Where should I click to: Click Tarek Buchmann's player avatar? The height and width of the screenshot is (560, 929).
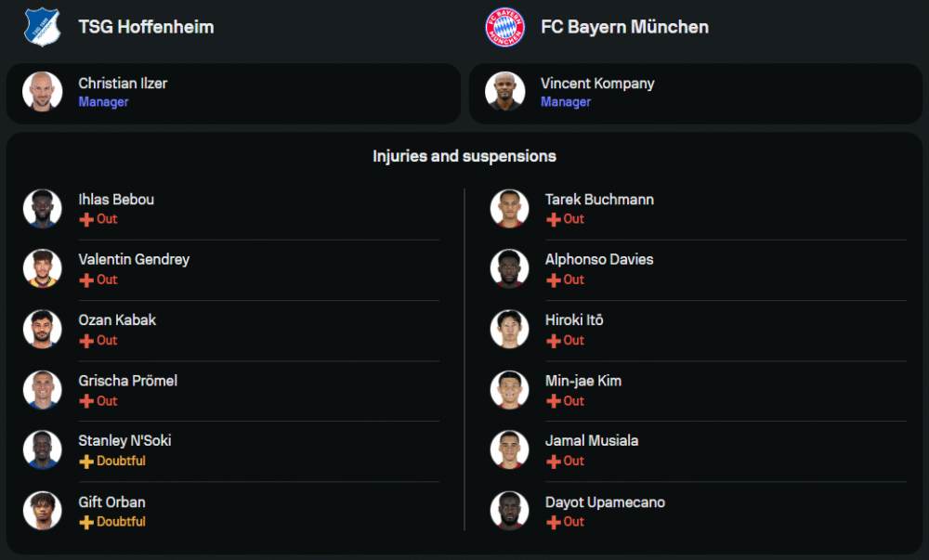click(x=509, y=208)
